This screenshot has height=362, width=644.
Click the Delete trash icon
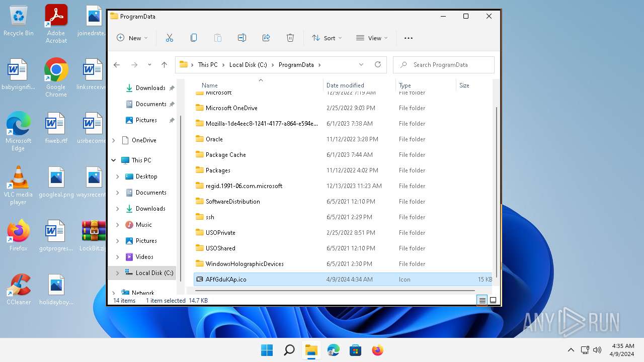290,38
